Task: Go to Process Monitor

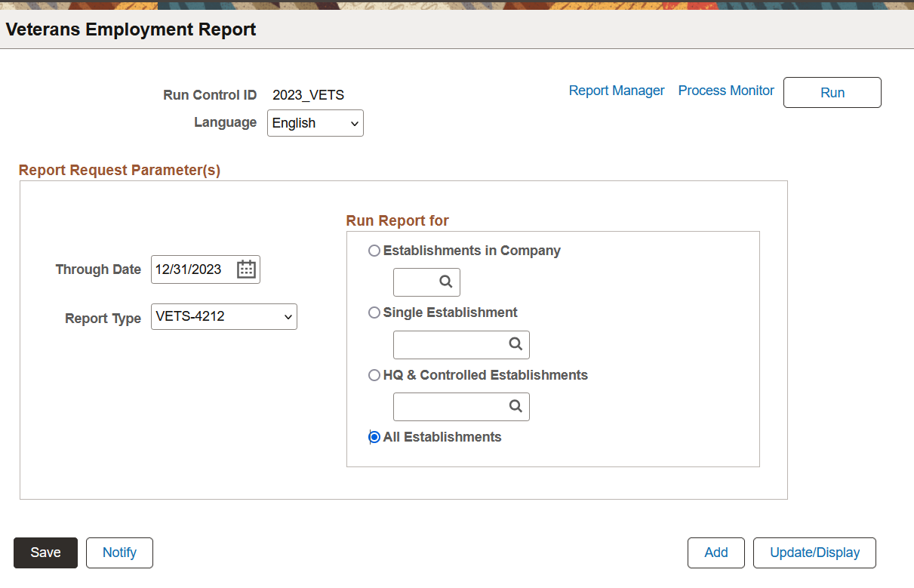Action: pos(726,91)
